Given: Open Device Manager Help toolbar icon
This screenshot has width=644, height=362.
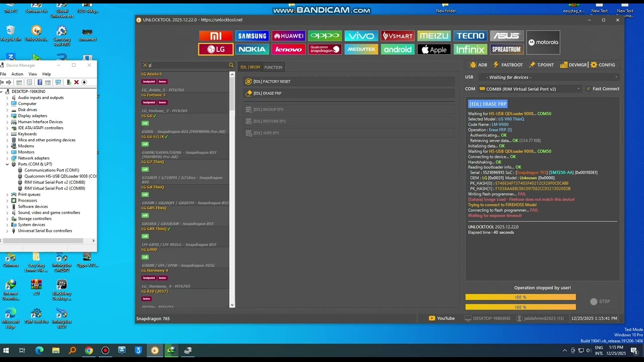Looking at the screenshot, I should (40, 82).
